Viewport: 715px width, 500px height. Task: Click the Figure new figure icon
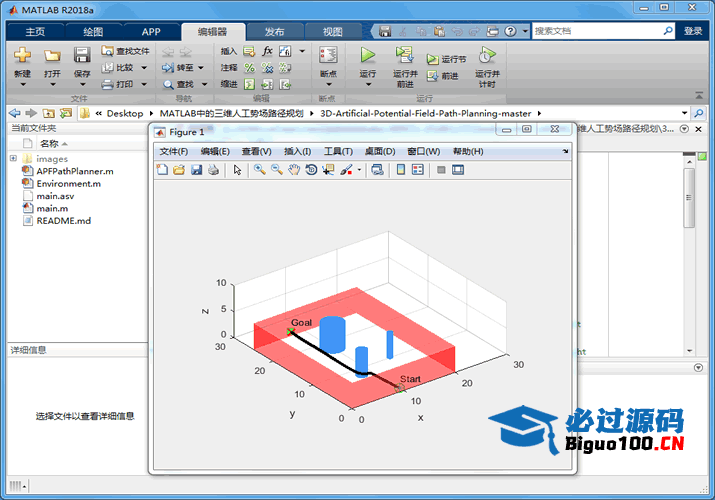(x=162, y=170)
